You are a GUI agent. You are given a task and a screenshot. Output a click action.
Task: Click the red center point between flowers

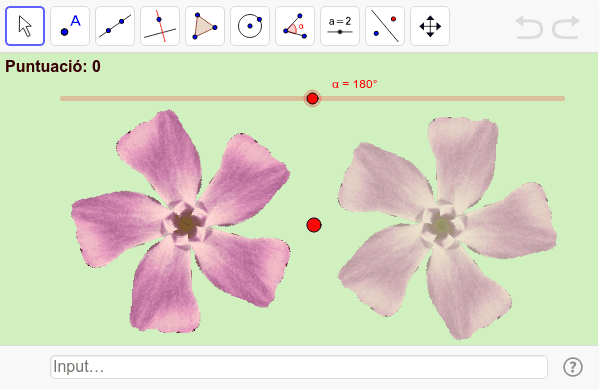tap(314, 225)
